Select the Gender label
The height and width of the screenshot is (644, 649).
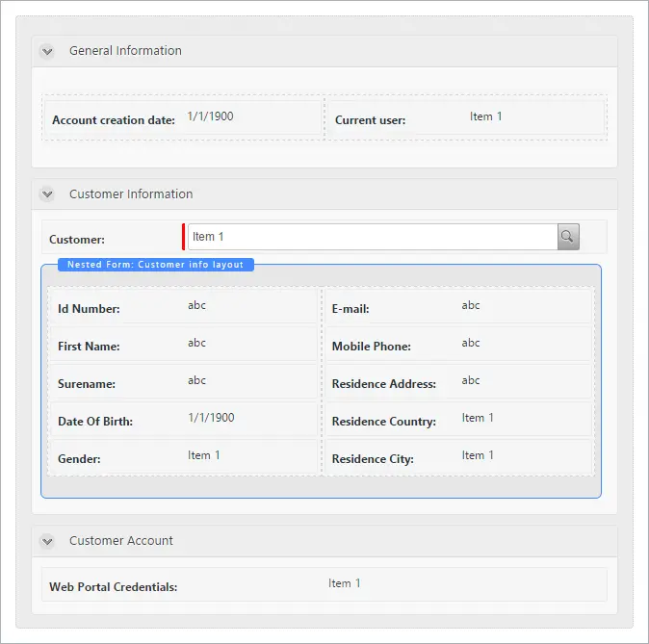pos(80,459)
